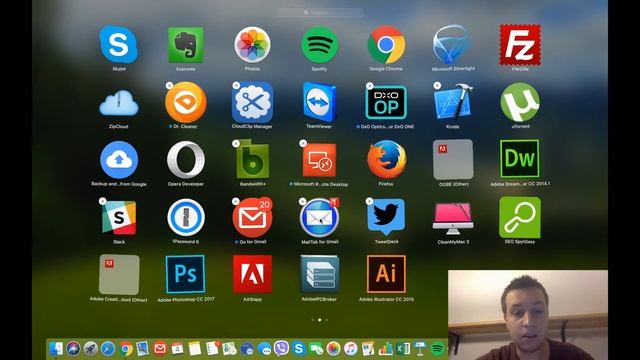Viewport: 640px width, 360px height.
Task: Open Google Chrome in the Launchpad grid
Action: click(x=386, y=45)
